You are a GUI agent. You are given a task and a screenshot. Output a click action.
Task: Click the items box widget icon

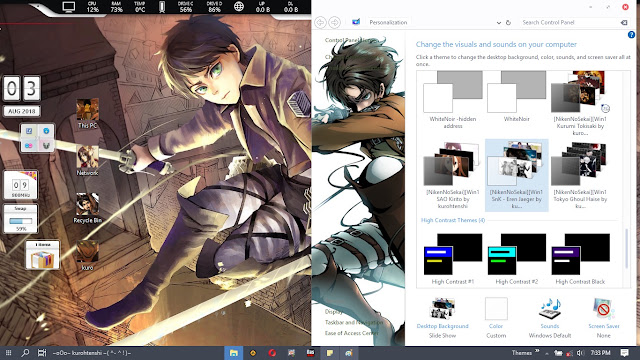[42, 255]
